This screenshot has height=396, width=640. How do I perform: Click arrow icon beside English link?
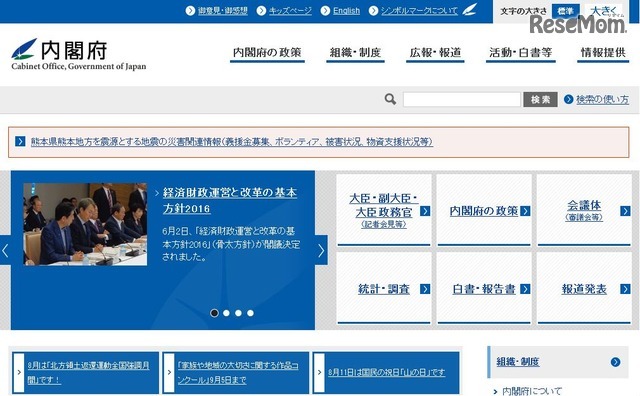[325, 11]
